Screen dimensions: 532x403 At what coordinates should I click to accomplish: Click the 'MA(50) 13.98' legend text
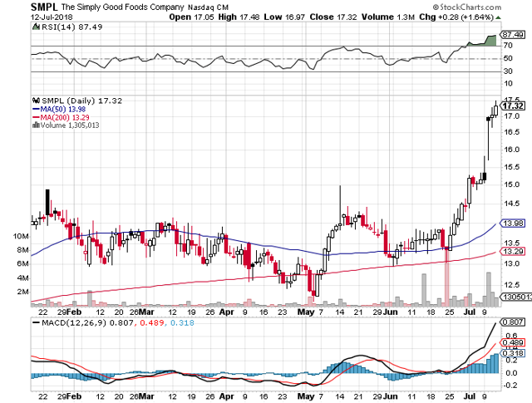63,109
